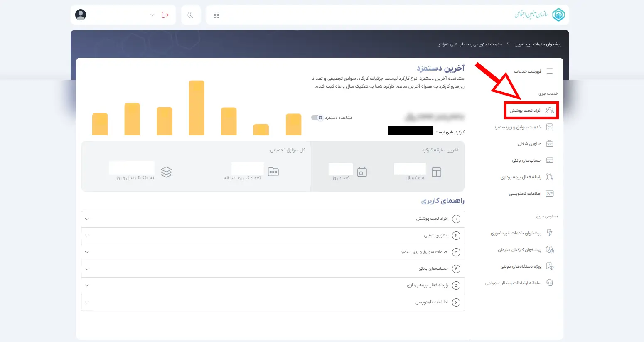
Task: Expand the خدمات سوابق و ریزدستمزد guide row
Action: [273, 252]
